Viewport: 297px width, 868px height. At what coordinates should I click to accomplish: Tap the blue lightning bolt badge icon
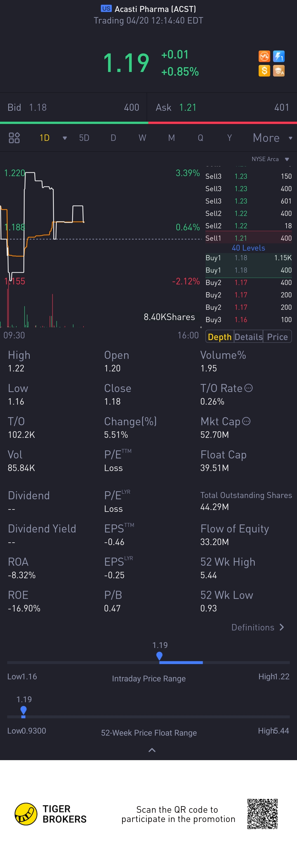[279, 56]
